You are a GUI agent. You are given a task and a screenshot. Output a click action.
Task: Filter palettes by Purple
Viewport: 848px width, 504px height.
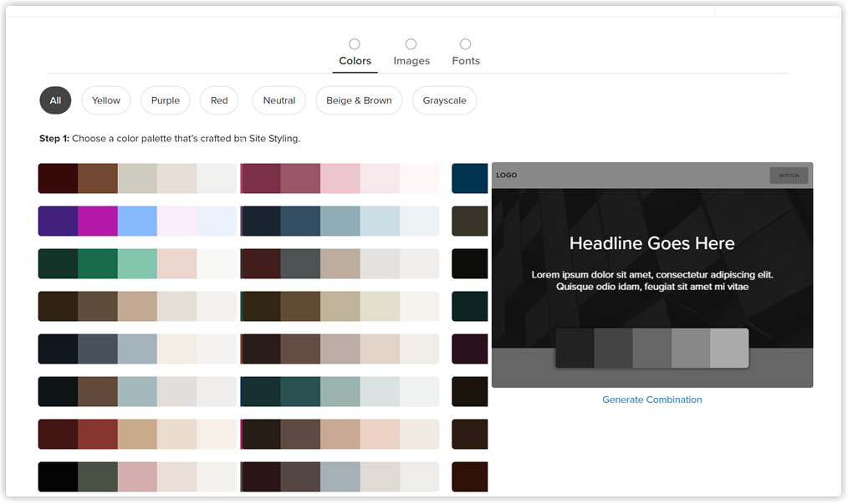click(x=166, y=100)
